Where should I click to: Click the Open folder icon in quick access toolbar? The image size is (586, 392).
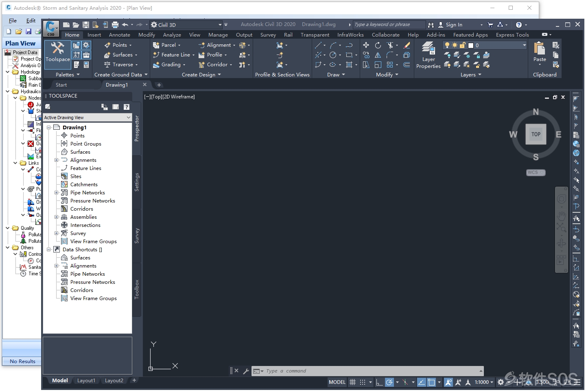coord(76,25)
